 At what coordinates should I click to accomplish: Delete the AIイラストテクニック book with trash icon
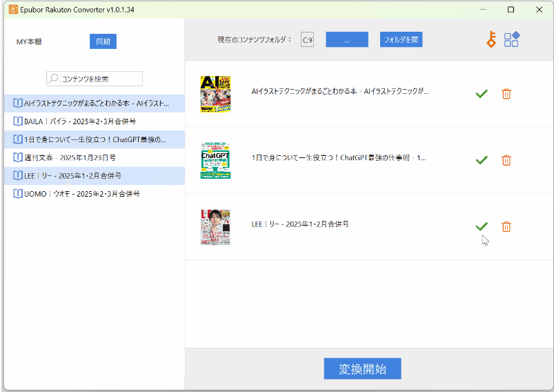tap(506, 94)
